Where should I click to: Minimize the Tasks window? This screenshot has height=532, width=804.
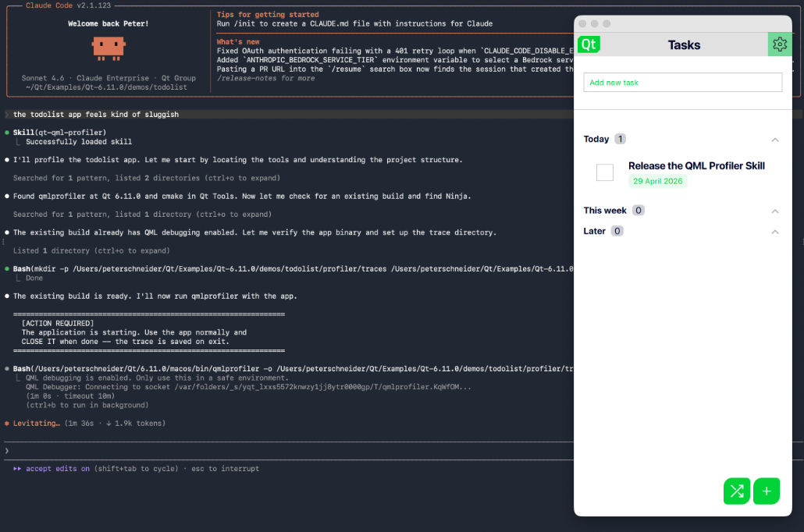[594, 23]
